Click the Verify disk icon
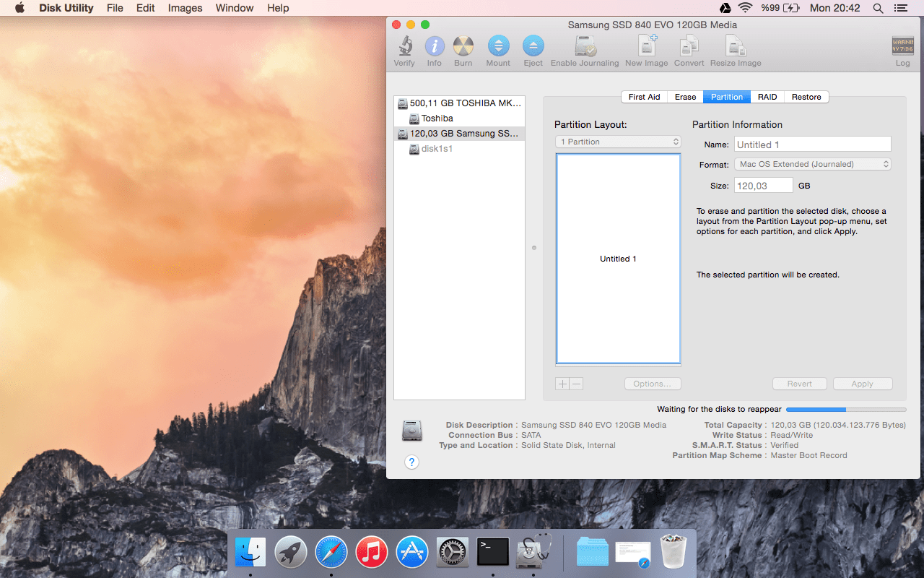The image size is (924, 578). click(x=404, y=49)
